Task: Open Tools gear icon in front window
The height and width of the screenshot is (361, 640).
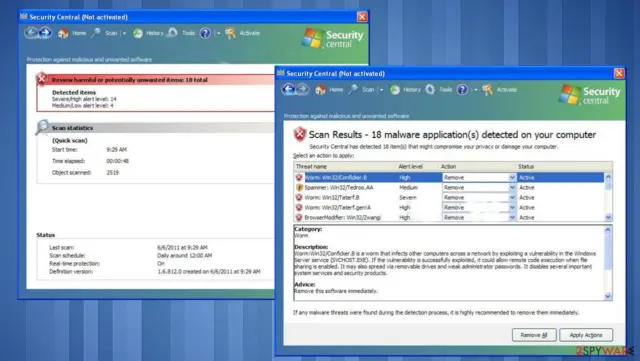Action: click(430, 89)
